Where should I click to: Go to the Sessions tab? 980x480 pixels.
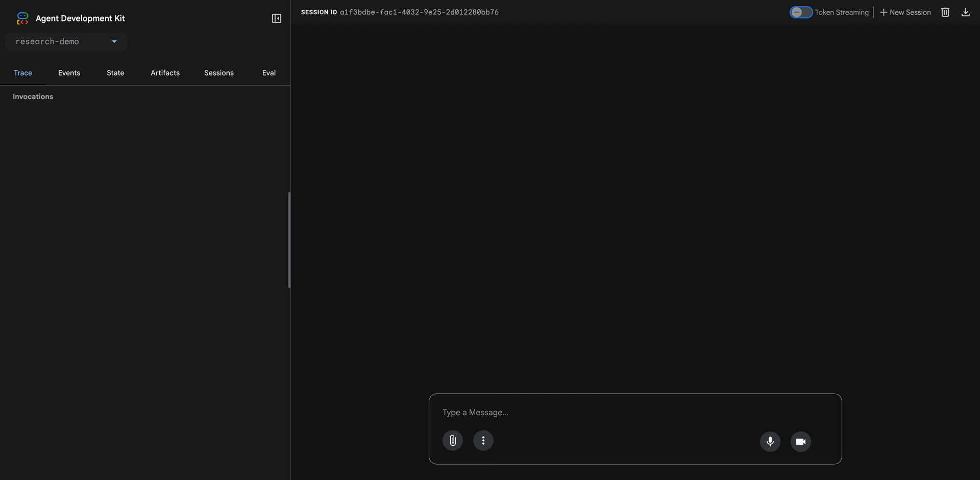(x=218, y=73)
